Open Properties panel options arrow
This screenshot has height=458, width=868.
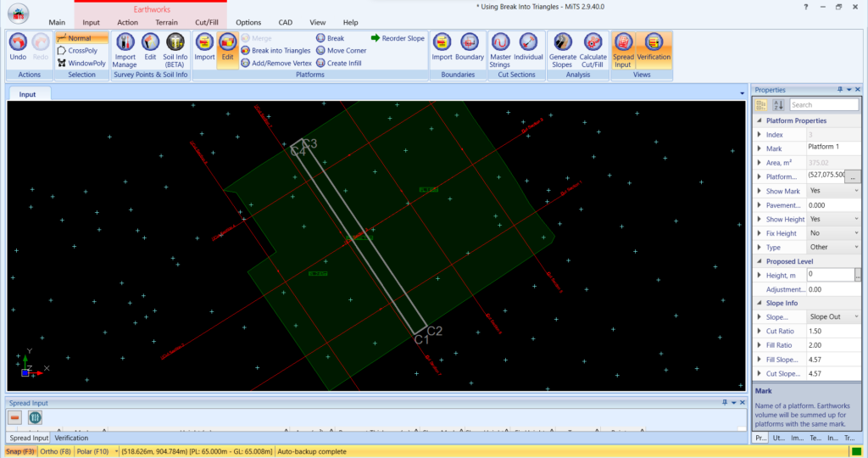point(849,90)
